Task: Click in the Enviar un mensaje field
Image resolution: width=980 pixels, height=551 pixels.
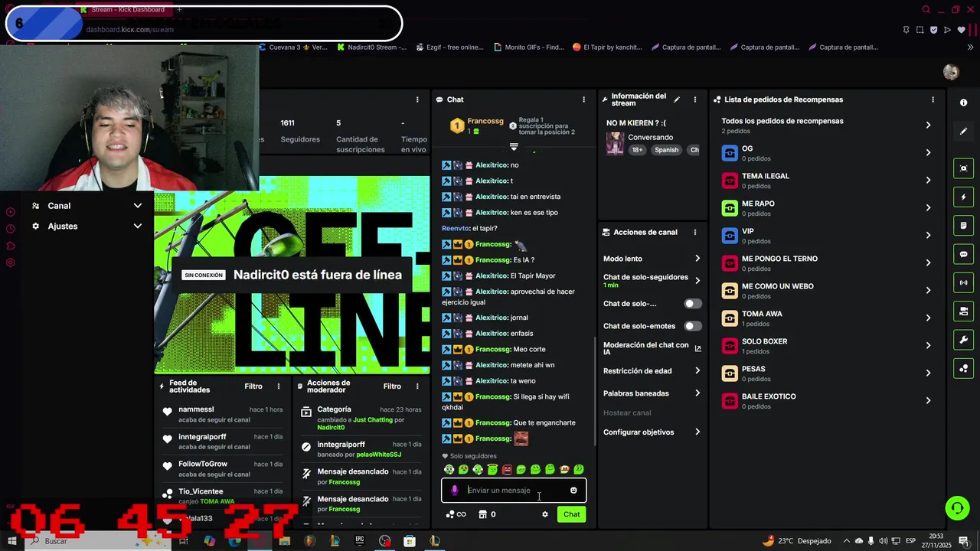Action: (514, 491)
